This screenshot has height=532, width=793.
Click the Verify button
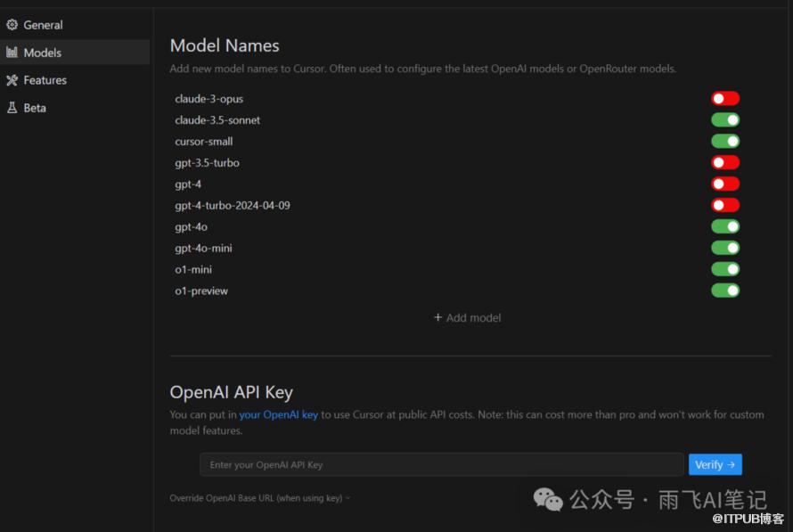[715, 464]
